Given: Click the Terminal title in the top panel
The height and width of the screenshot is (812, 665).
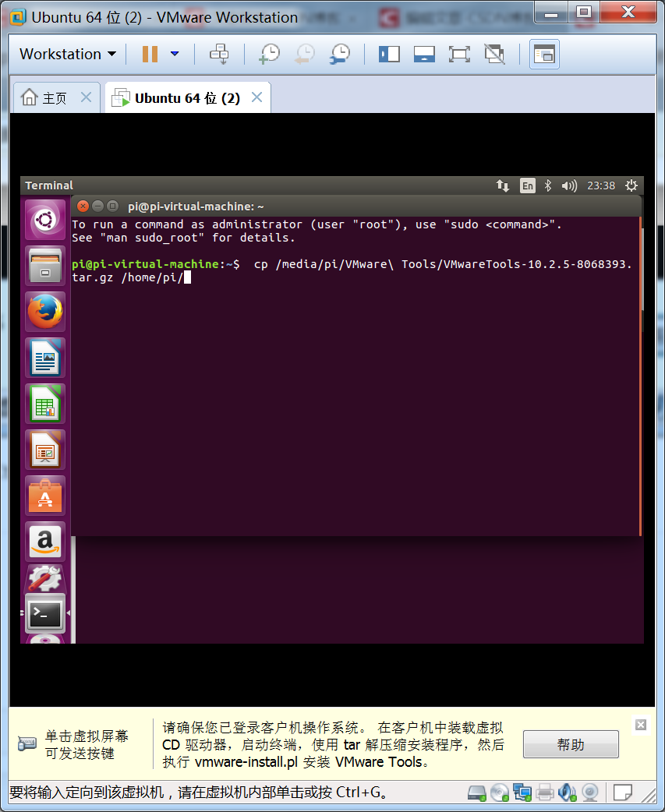Looking at the screenshot, I should point(49,185).
